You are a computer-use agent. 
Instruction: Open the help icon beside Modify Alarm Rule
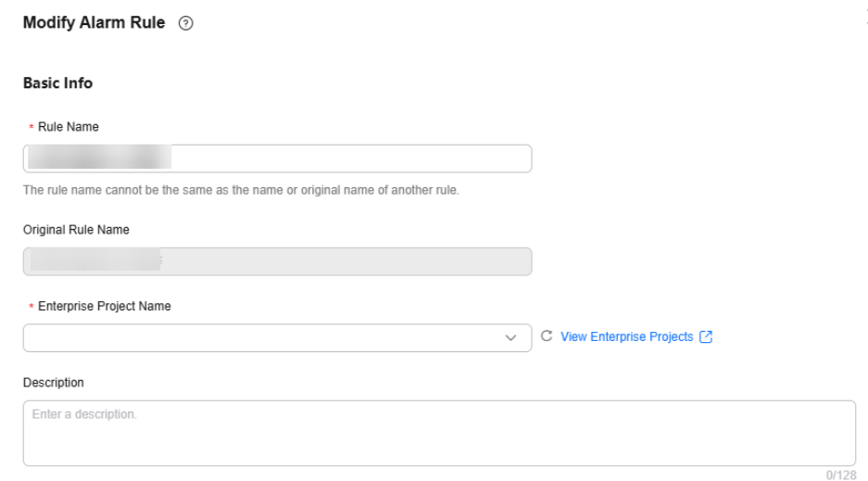pyautogui.click(x=186, y=23)
